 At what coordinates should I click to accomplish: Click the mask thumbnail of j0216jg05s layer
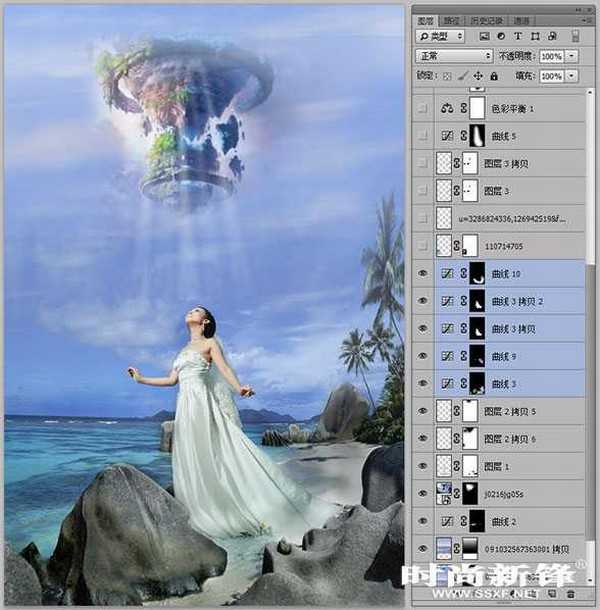pyautogui.click(x=468, y=492)
